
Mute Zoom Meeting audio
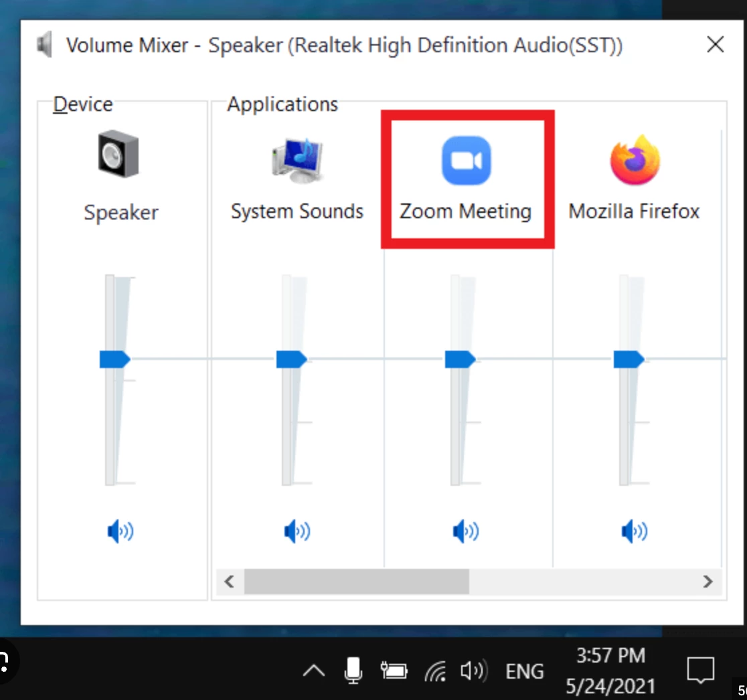pos(465,531)
